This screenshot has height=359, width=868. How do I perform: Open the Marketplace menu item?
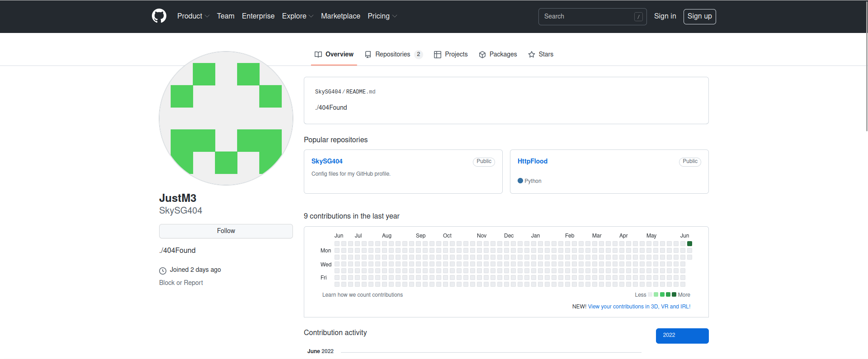tap(340, 16)
